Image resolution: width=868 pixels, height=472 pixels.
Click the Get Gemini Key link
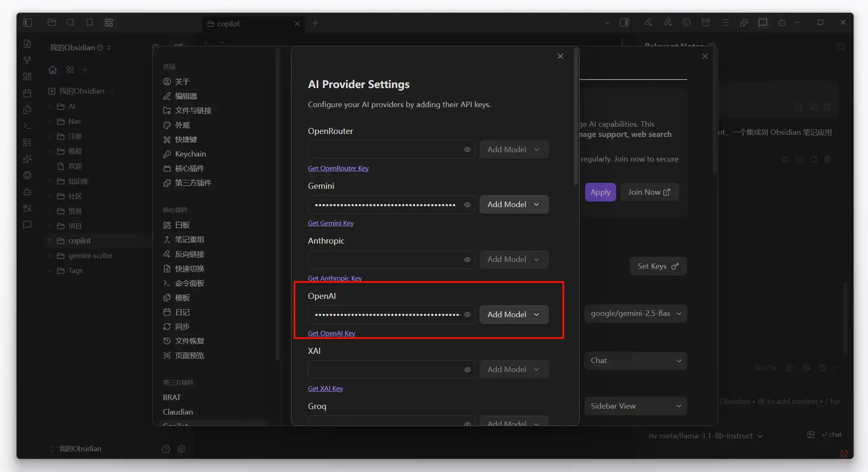(x=331, y=223)
